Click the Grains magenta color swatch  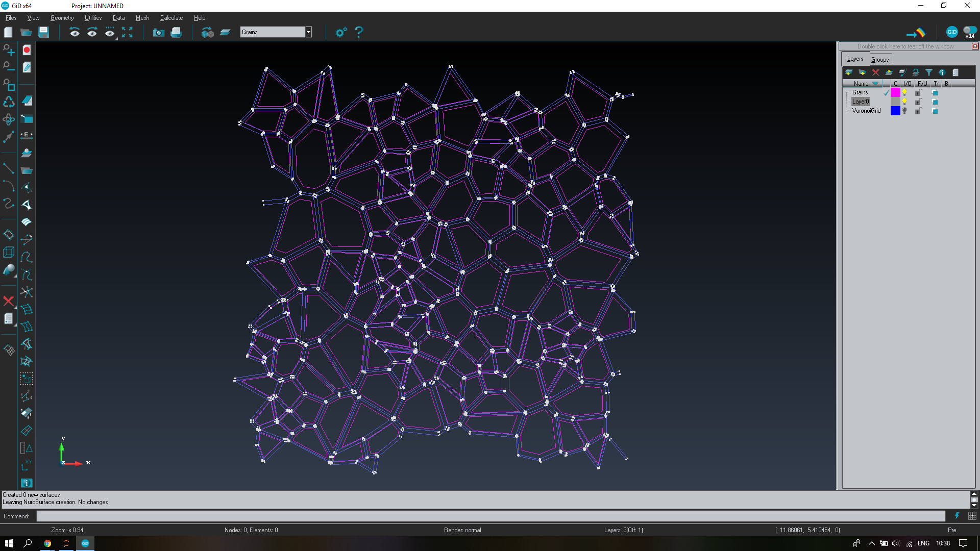click(895, 92)
